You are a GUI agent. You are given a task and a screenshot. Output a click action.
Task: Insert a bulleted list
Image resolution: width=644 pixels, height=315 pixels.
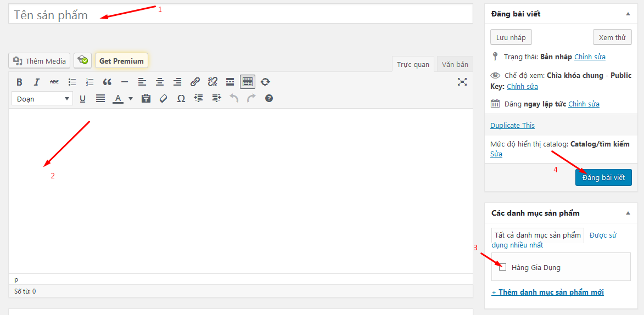pos(72,82)
